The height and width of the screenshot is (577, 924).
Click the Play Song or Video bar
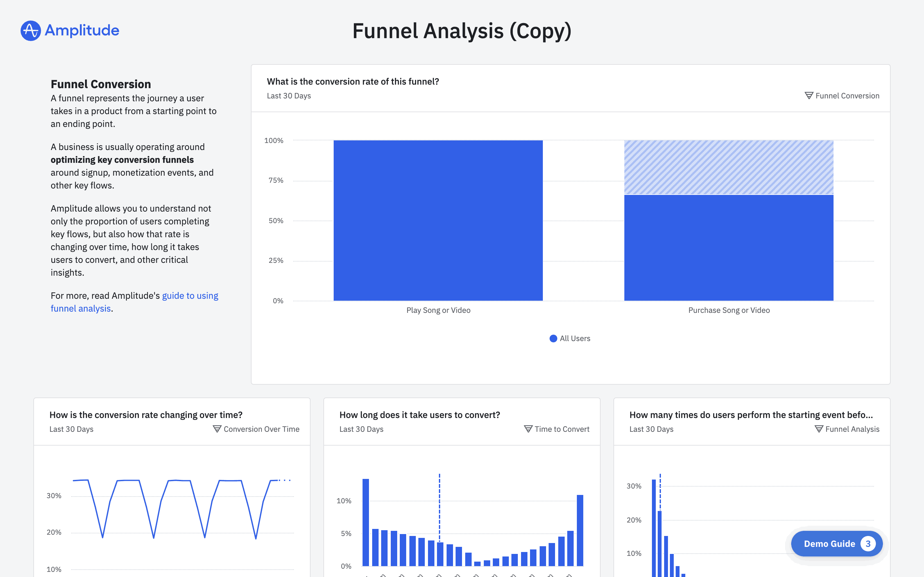point(438,221)
